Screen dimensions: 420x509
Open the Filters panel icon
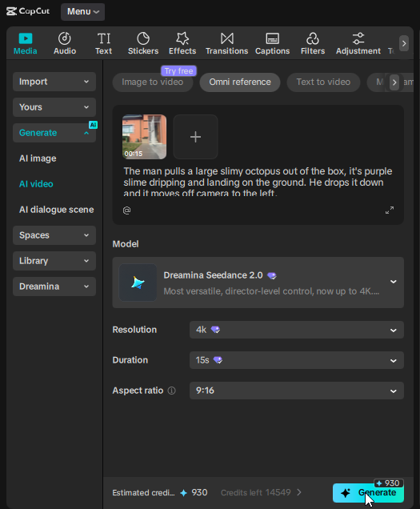313,38
